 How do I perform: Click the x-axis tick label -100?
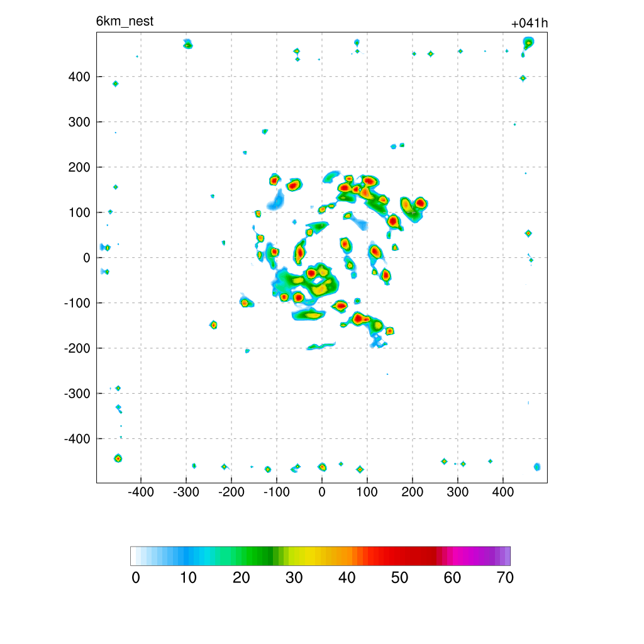[277, 492]
